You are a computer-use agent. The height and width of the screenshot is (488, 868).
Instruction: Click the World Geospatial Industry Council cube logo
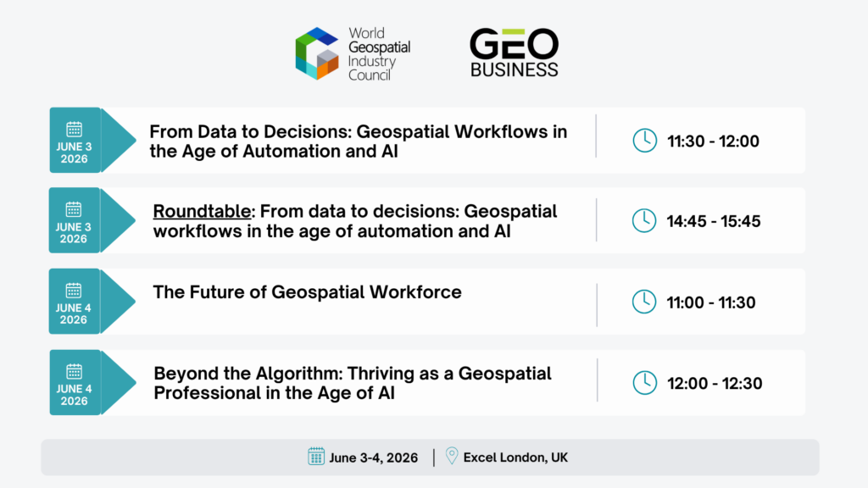pos(317,53)
